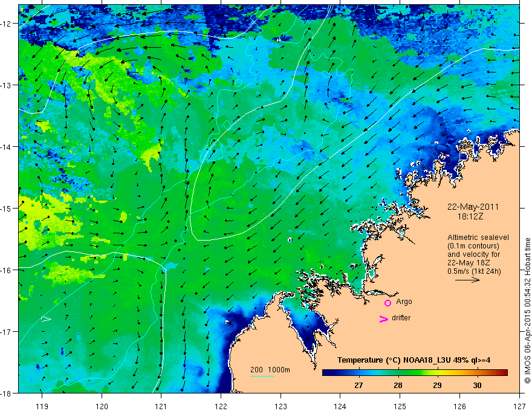Click the 'Altimetric sealevel' text line
This screenshot has width=532, height=411.
point(478,238)
